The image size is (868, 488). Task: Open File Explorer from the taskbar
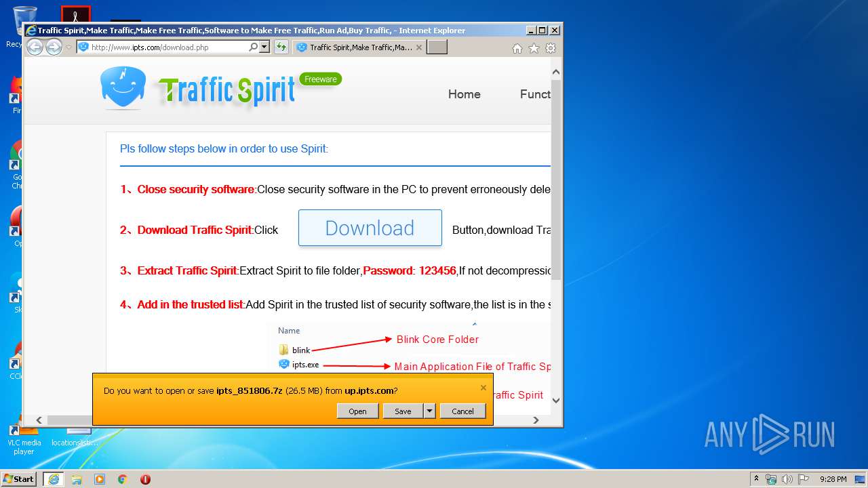[77, 479]
